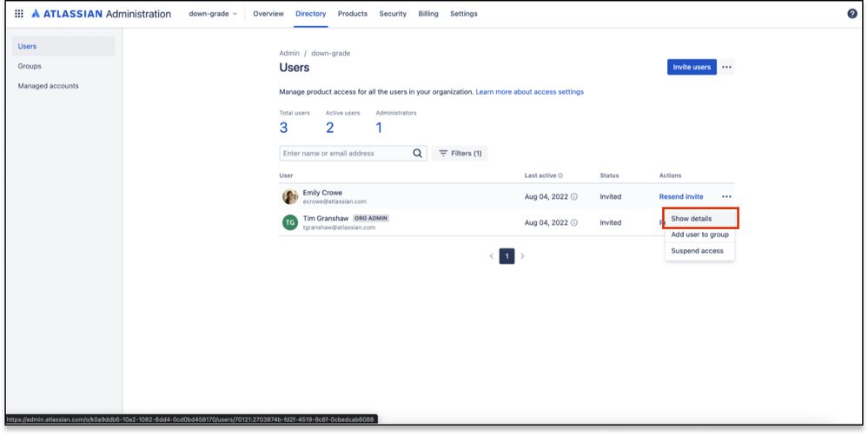Click Invited status in Emily Crowe's row
Viewport: 868px width, 435px height.
click(x=611, y=196)
